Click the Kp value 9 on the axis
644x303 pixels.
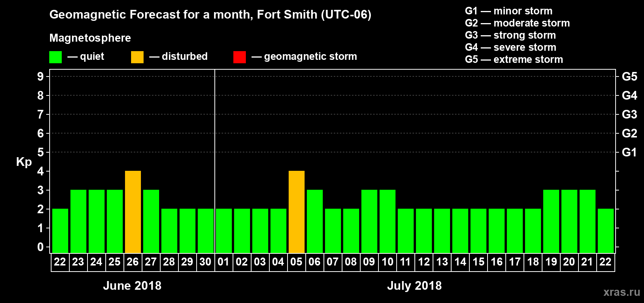[41, 77]
